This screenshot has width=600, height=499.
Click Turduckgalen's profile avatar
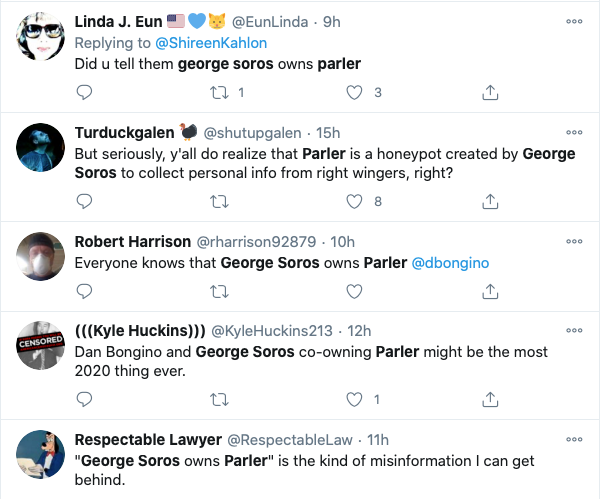click(x=42, y=149)
